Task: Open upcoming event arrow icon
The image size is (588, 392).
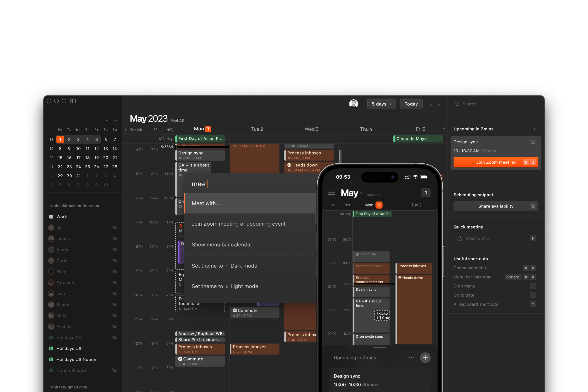Action: [x=533, y=129]
